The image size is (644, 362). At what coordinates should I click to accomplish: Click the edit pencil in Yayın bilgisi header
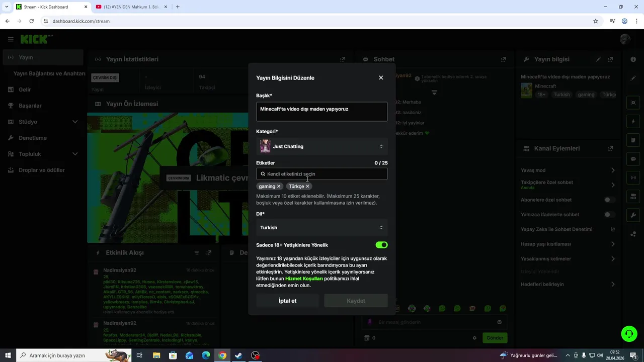[x=598, y=59]
